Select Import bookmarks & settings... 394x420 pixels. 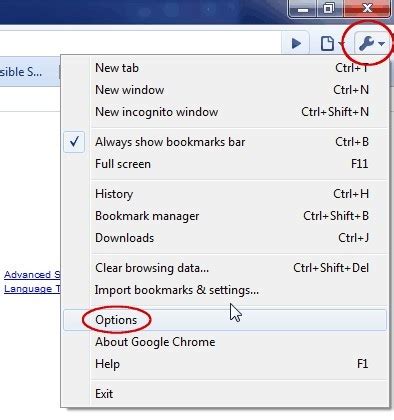(x=225, y=290)
